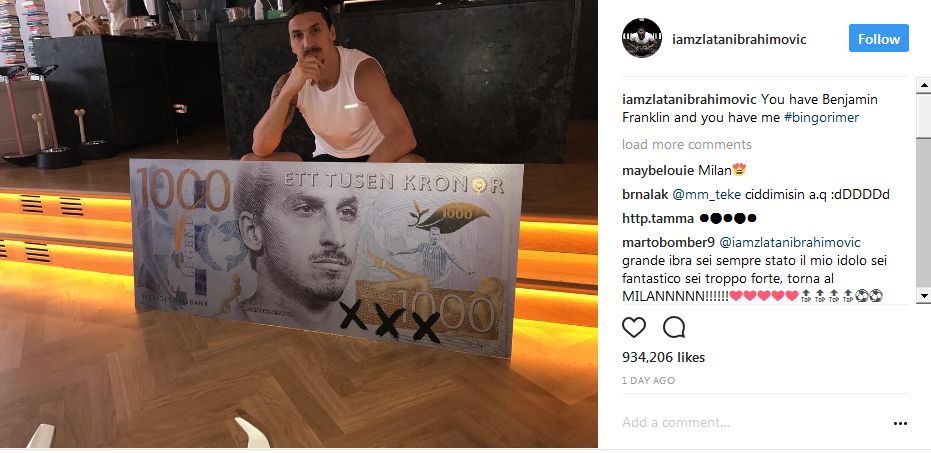This screenshot has width=931, height=453.
Task: Click the scrollbar up arrow
Action: coord(924,86)
